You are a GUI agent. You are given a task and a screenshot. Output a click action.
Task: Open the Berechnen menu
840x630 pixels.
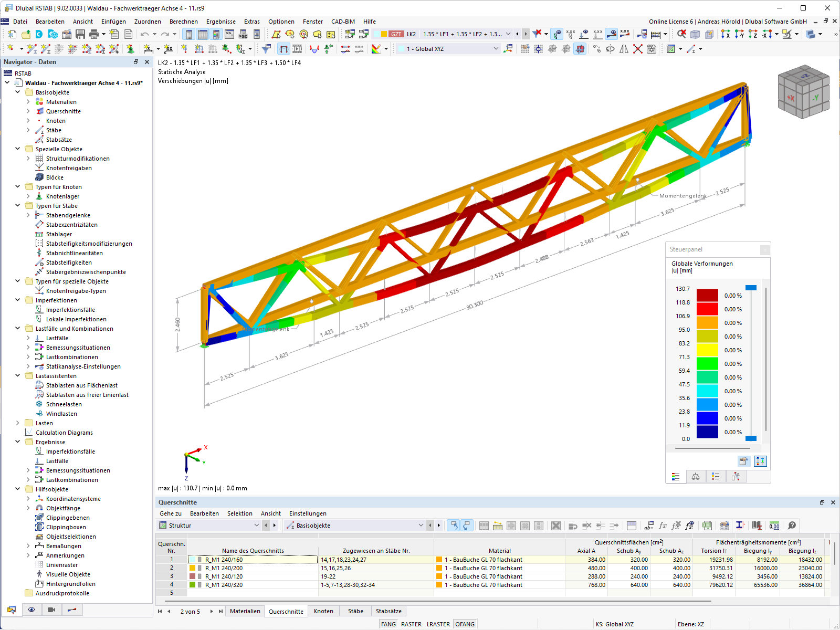tap(184, 22)
